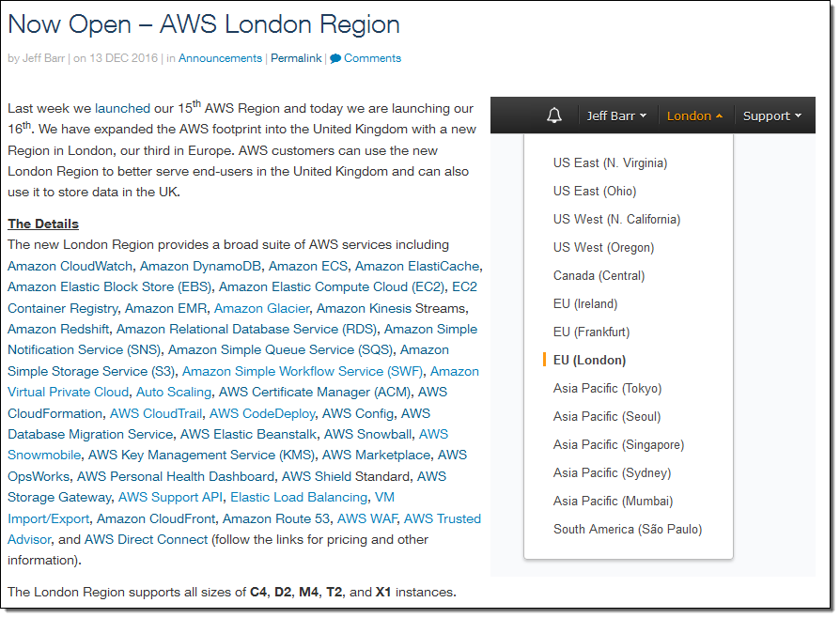The height and width of the screenshot is (618, 840).
Task: Select Asia Pacific (Seoul) region
Action: point(607,416)
